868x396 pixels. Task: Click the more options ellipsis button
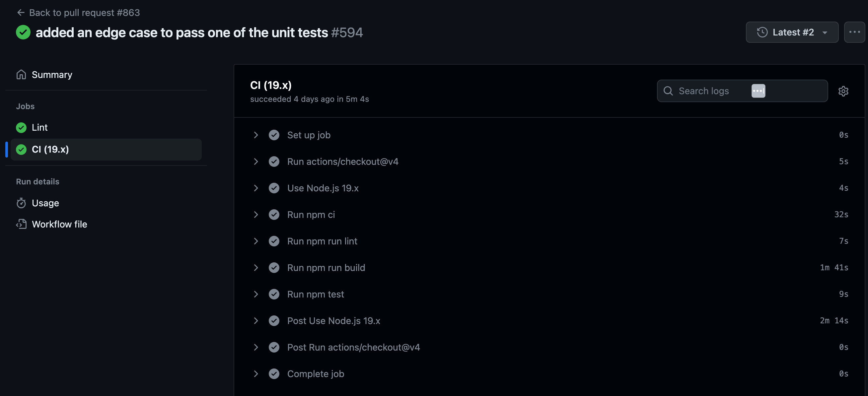point(854,32)
